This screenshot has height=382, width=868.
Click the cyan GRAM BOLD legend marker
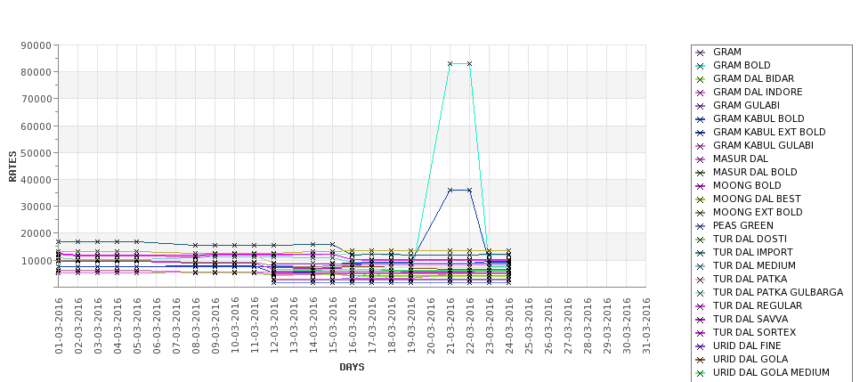701,66
